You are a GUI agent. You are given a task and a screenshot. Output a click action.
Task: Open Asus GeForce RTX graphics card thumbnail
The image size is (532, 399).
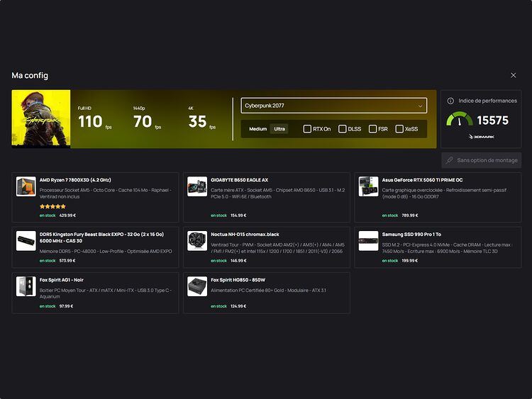368,186
